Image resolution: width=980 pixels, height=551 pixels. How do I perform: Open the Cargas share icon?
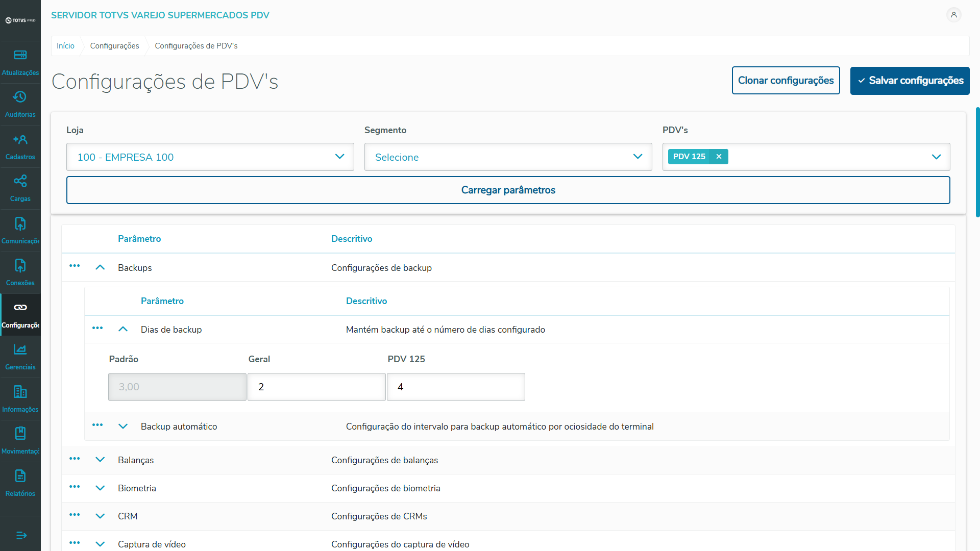point(20,182)
